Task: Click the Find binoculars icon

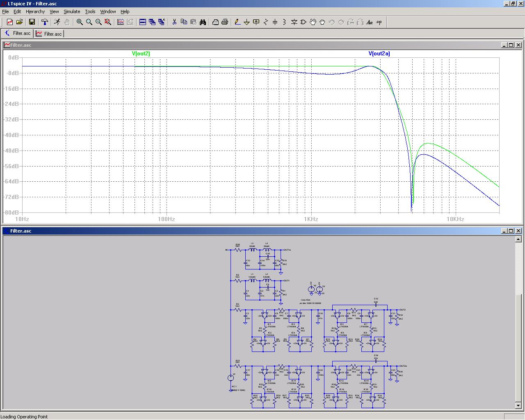Action: coord(203,22)
